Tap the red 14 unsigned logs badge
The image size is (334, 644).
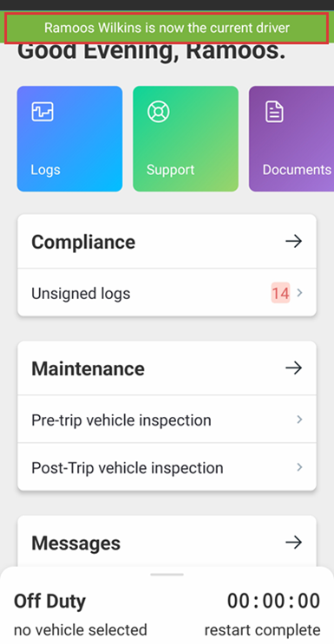(280, 293)
